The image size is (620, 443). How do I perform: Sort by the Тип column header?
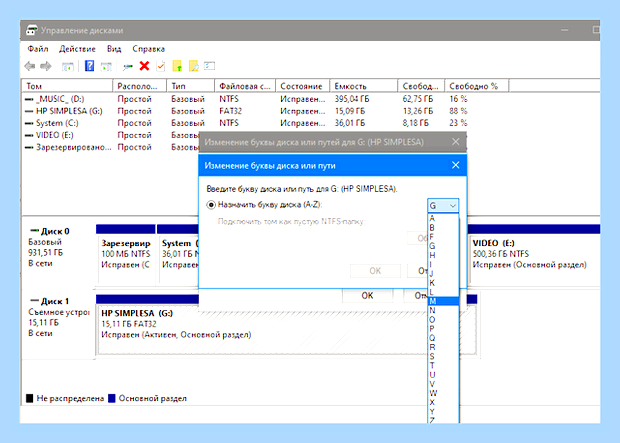coord(191,86)
